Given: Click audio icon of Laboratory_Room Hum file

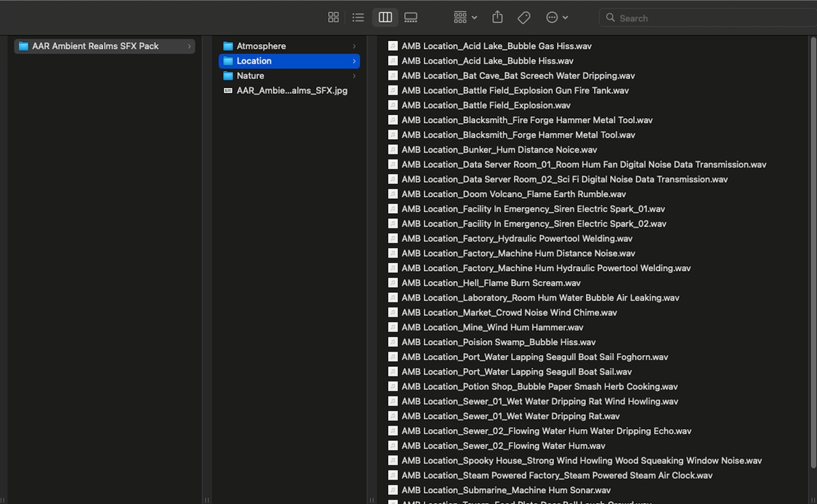Looking at the screenshot, I should pos(393,297).
